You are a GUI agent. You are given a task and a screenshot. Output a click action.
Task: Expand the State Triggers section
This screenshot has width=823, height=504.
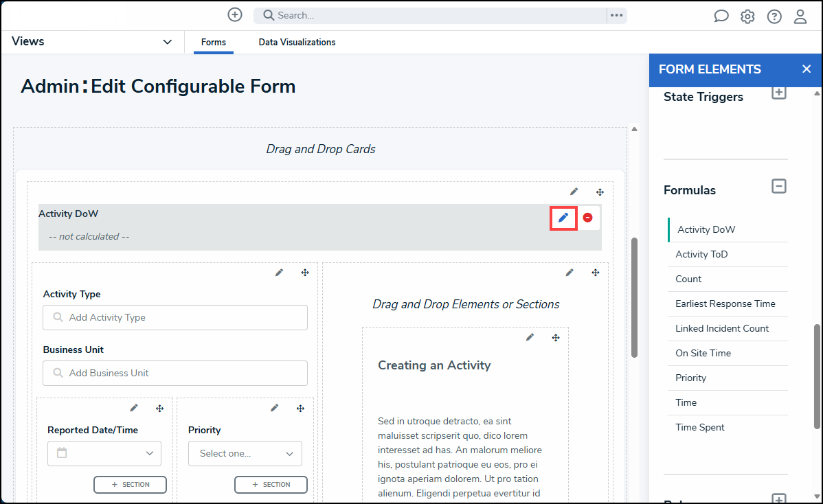(x=778, y=93)
